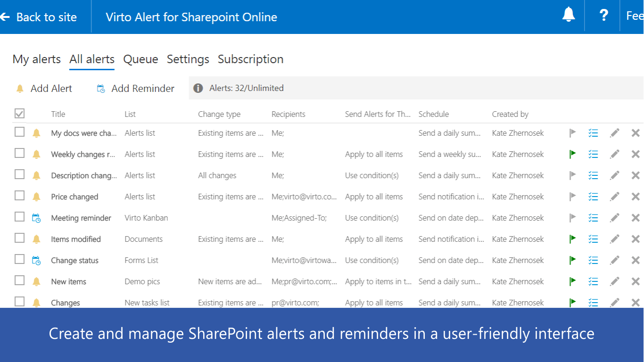Image resolution: width=644 pixels, height=362 pixels.
Task: Toggle the select-all checkbox in header row
Action: (x=19, y=114)
